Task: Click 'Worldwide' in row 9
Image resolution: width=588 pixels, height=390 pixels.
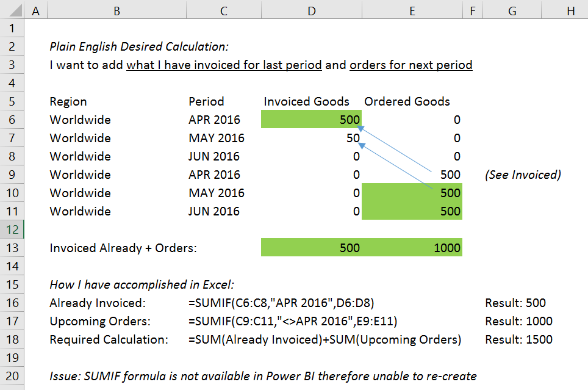Action: point(81,175)
